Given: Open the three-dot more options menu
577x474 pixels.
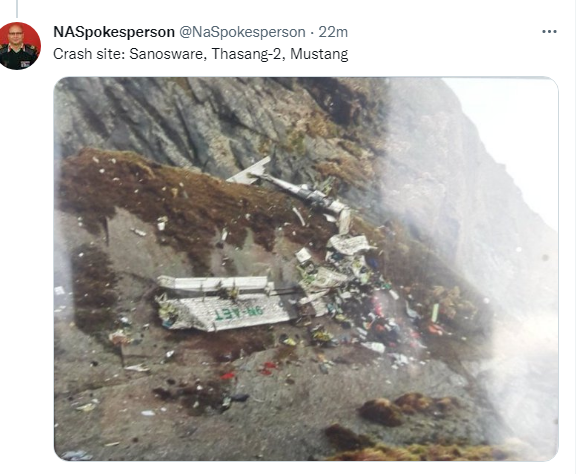Looking at the screenshot, I should (x=549, y=32).
